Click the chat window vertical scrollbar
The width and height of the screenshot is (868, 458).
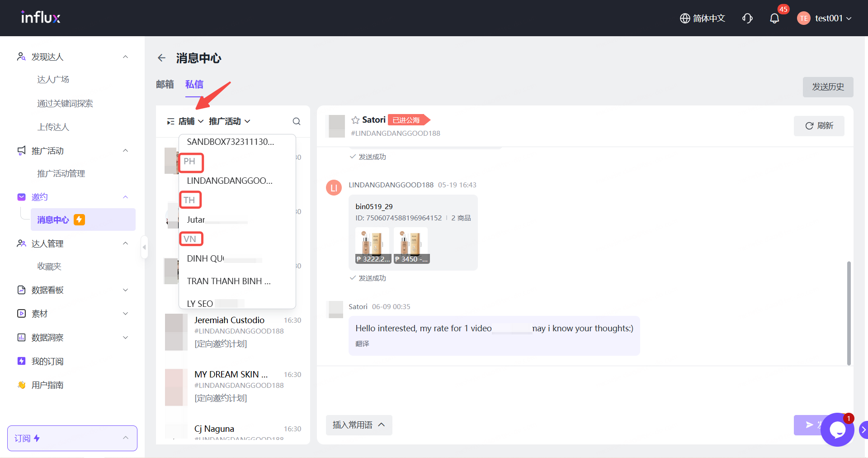pyautogui.click(x=849, y=312)
